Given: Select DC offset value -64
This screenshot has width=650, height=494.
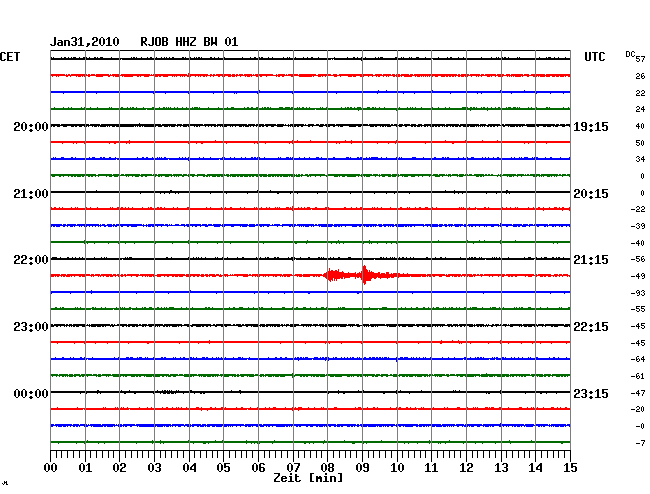Looking at the screenshot, I should 638,359.
